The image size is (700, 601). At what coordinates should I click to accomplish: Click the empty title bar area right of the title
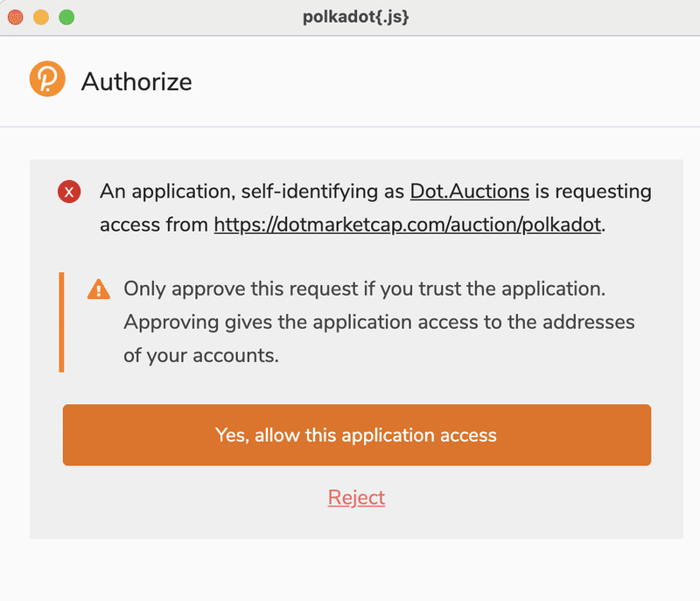(554, 17)
